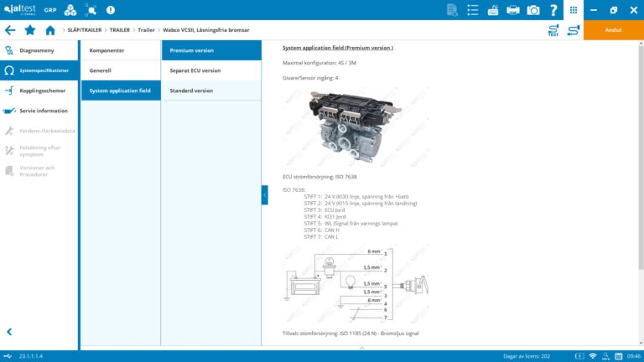Click the System application field heading
The image size is (644, 362).
(x=338, y=48)
